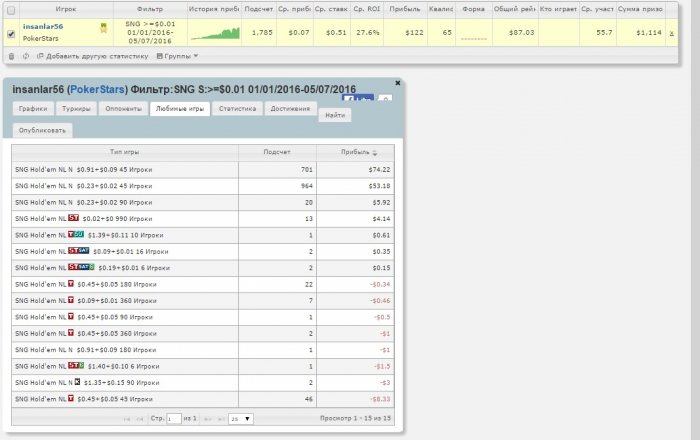Open the Группы dropdown
This screenshot has width=700, height=440.
pos(177,56)
